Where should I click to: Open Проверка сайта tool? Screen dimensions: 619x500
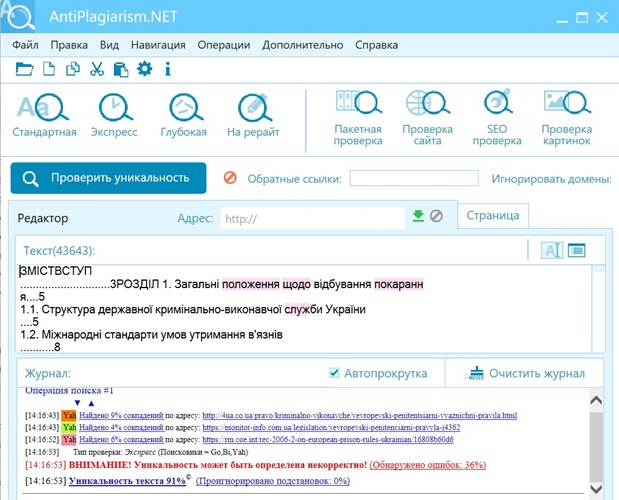pos(428,118)
